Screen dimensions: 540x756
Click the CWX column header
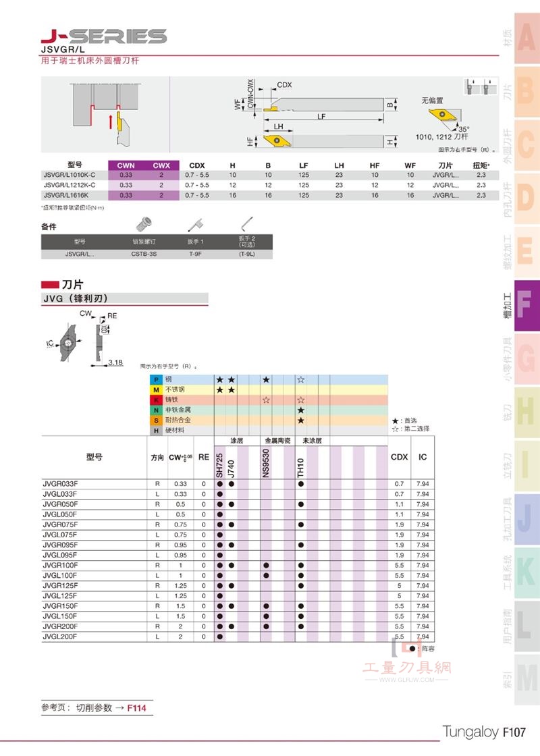coord(161,165)
